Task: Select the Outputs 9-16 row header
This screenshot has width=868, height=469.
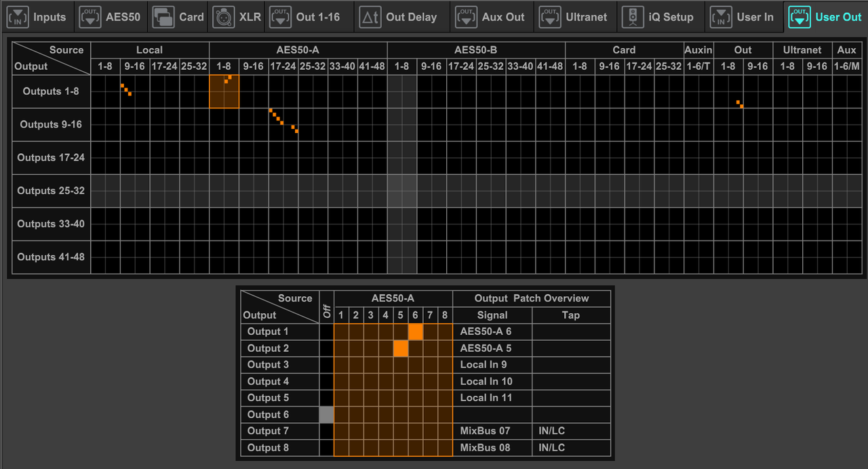Action: pos(52,125)
